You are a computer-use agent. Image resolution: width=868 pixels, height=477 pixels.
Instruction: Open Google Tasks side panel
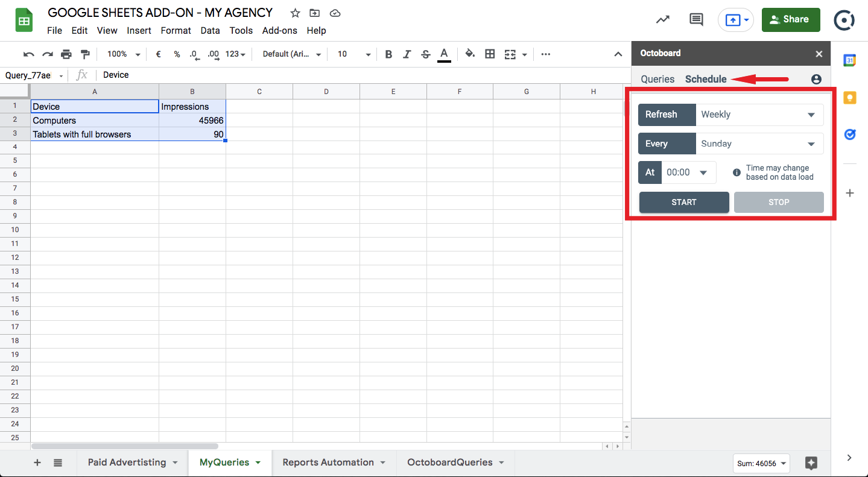850,134
